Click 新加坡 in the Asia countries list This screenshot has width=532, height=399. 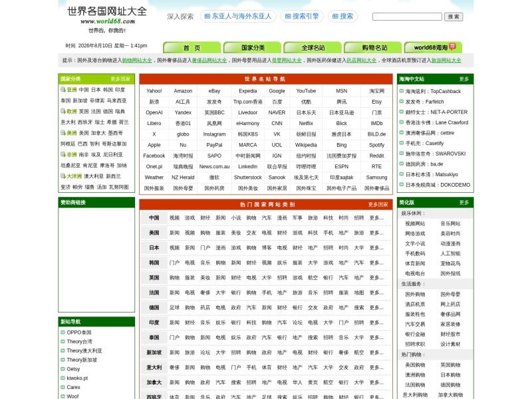(80, 100)
